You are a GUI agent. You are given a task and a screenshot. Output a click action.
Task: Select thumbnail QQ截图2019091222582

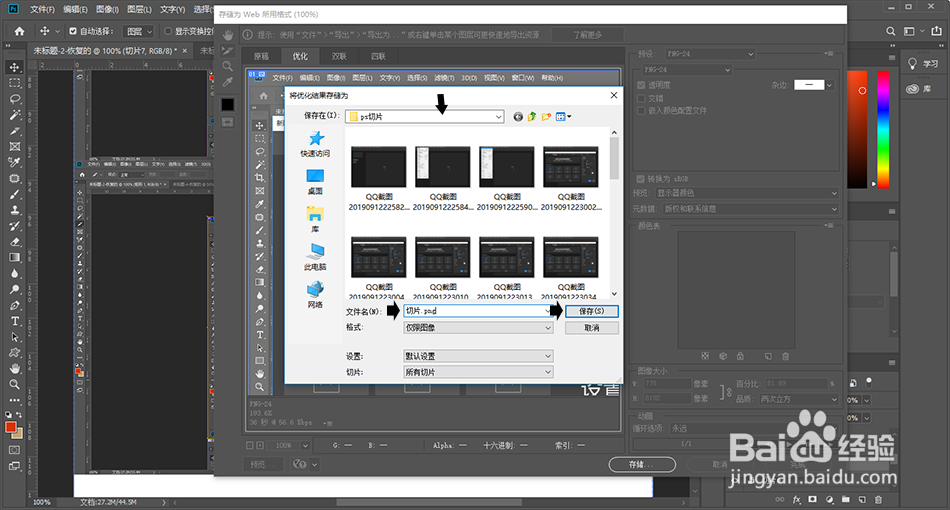(x=379, y=179)
